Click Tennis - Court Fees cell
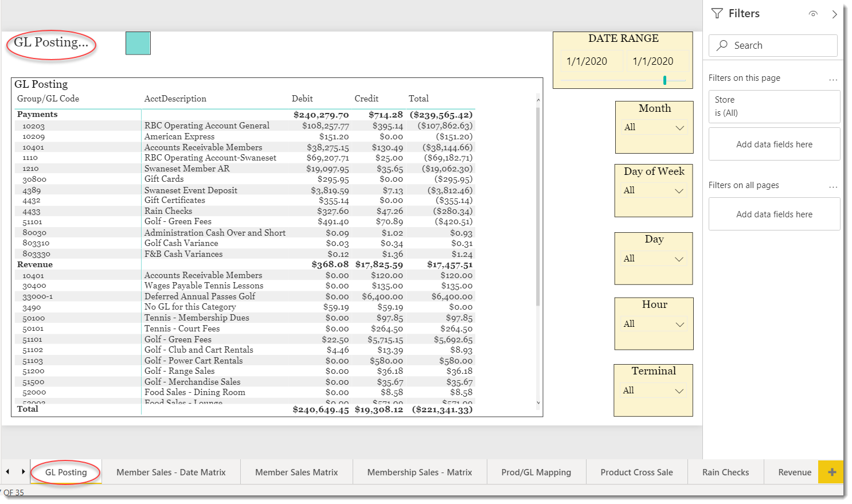 (x=182, y=329)
